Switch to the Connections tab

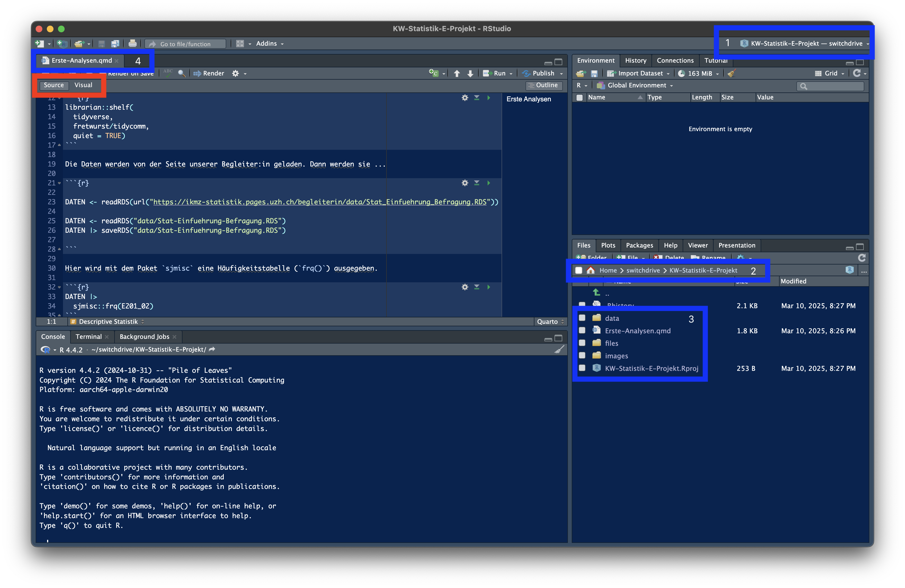[x=675, y=60]
